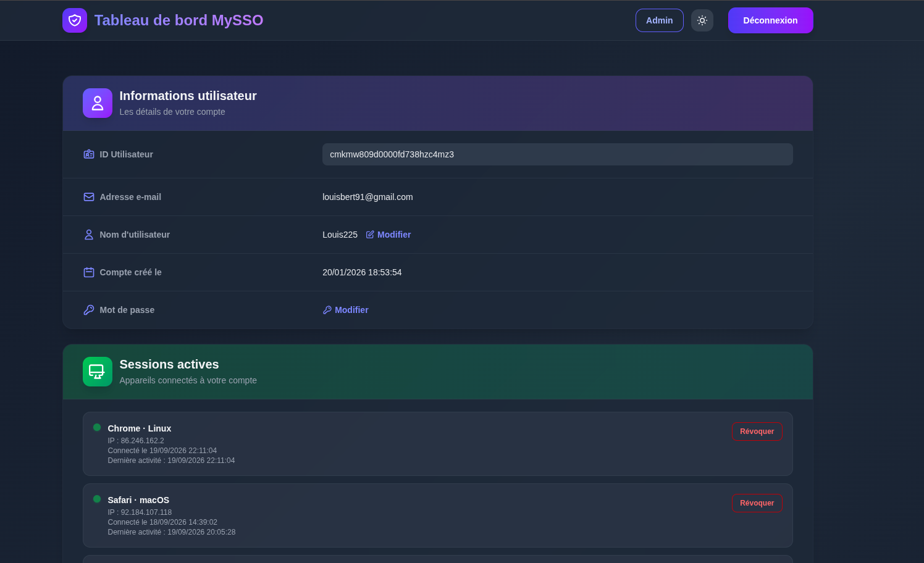This screenshot has height=563, width=924.
Task: Click Connecté le 19/09/2026 22:11:04 text
Action: [x=162, y=451]
